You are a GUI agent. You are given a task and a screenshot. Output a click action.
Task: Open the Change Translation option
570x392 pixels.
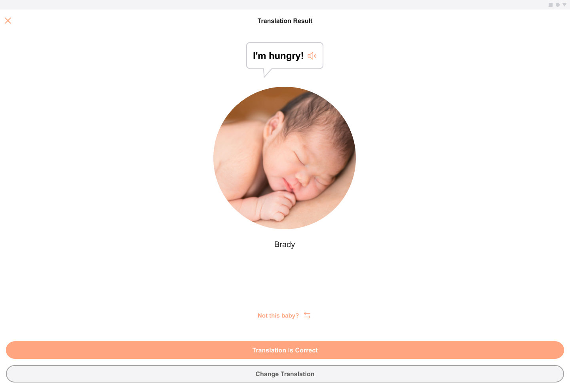[x=285, y=374]
